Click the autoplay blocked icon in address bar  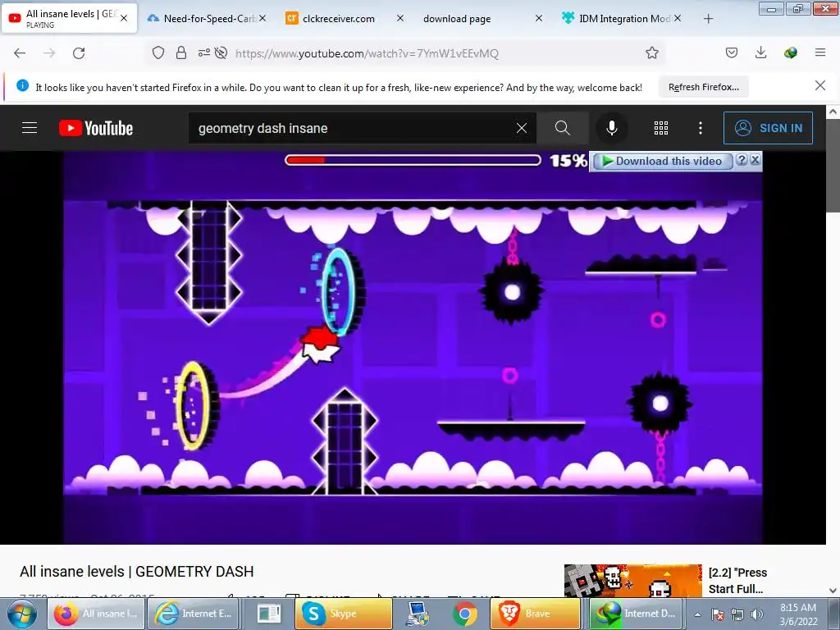(221, 53)
